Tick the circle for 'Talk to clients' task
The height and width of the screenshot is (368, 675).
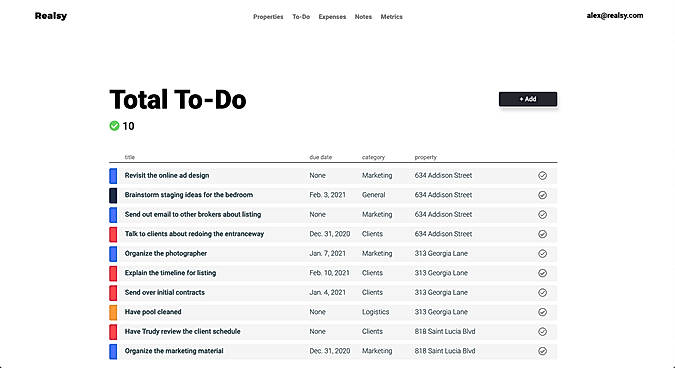tap(542, 234)
